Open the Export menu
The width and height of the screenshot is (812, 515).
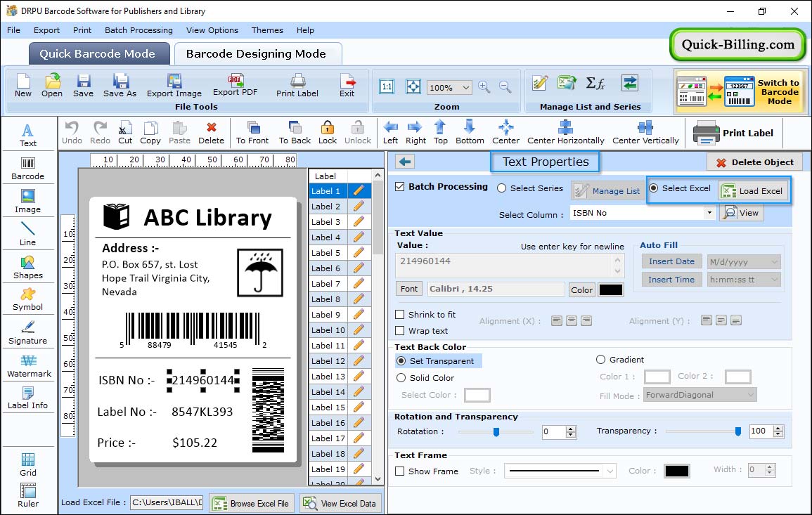point(46,30)
